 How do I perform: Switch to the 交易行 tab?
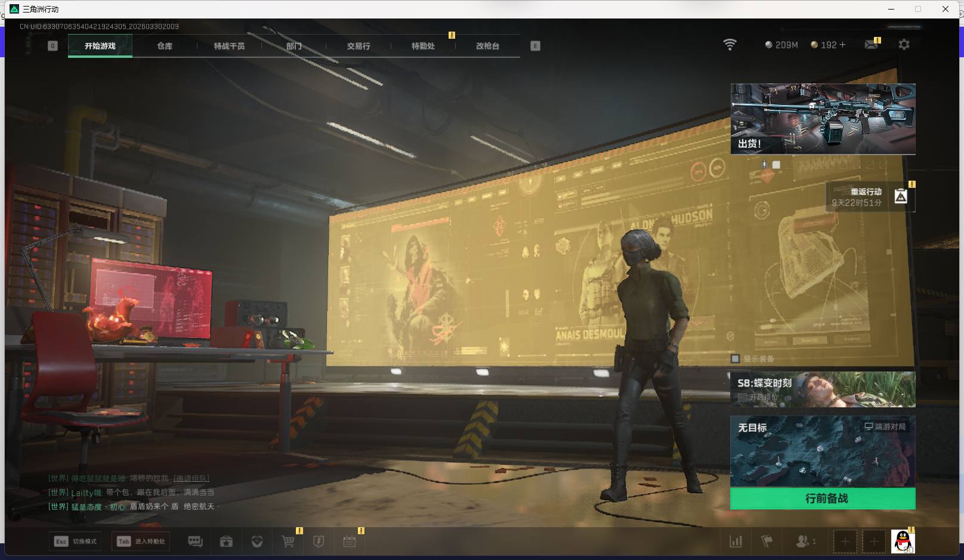[359, 46]
